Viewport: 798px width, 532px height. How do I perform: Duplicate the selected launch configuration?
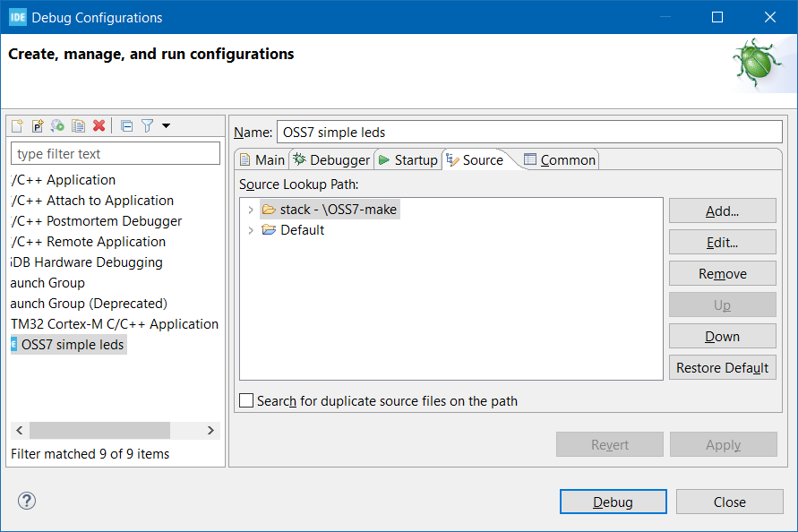(x=79, y=126)
